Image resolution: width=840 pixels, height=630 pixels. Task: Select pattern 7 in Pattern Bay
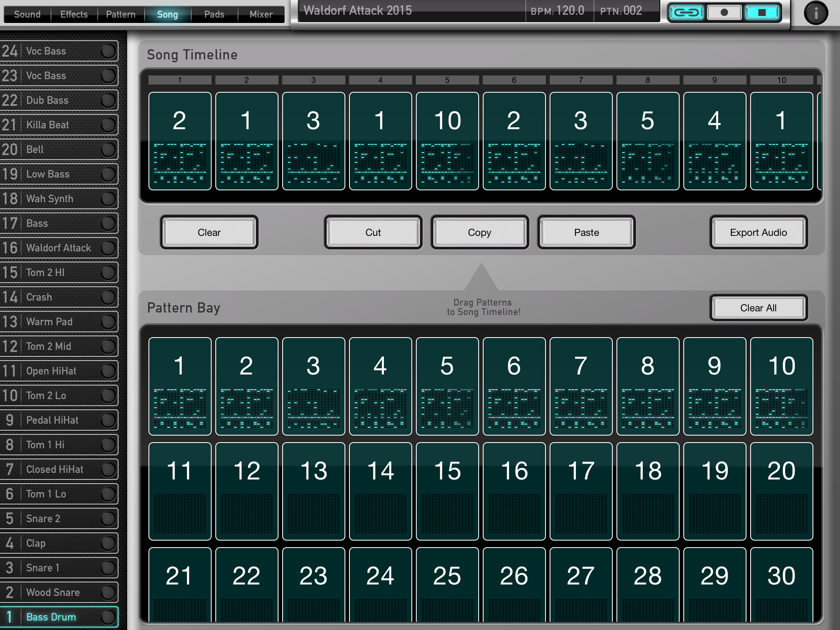(581, 386)
